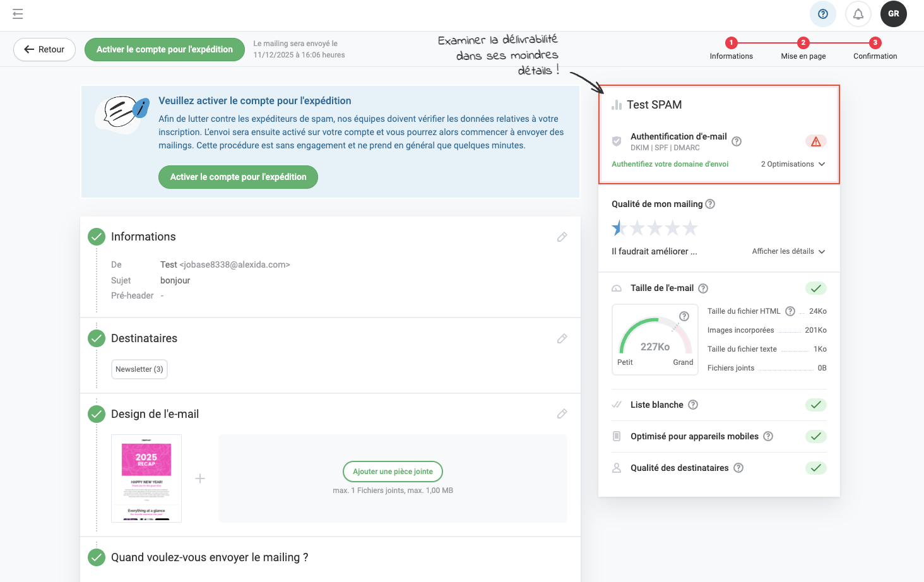The width and height of the screenshot is (924, 582).
Task: Click help icon next to Liste blanche
Action: coord(693,405)
